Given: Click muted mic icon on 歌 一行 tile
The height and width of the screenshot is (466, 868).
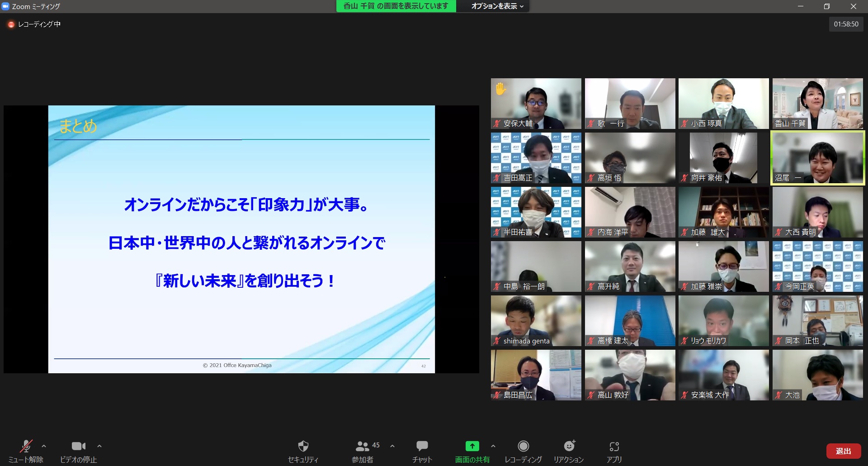Looking at the screenshot, I should click(591, 124).
